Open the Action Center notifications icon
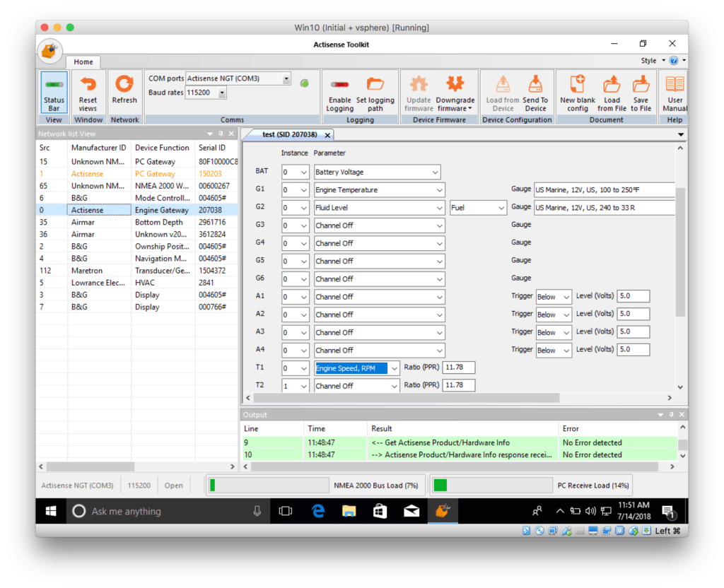The height and width of the screenshot is (588, 724). pyautogui.click(x=669, y=512)
